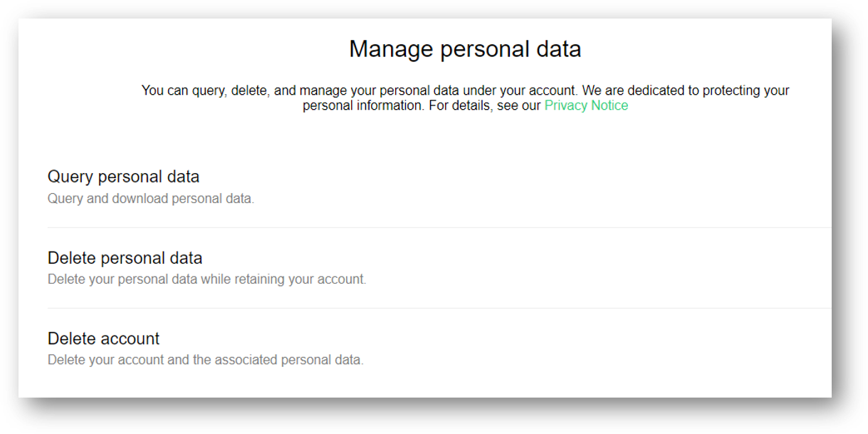Click the text 'For details, see our'
868x434 pixels.
(485, 105)
